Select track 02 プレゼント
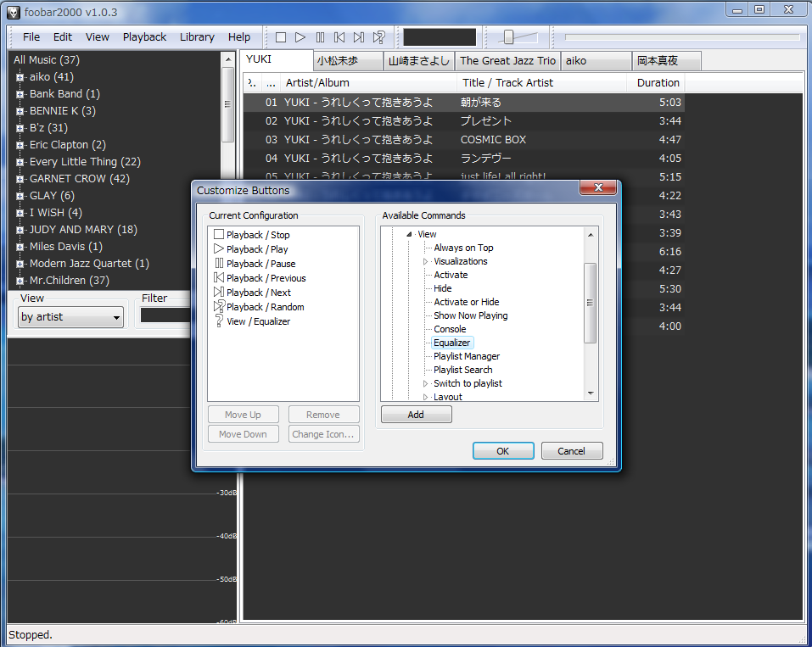Screen dimensions: 812x647 click(464, 121)
